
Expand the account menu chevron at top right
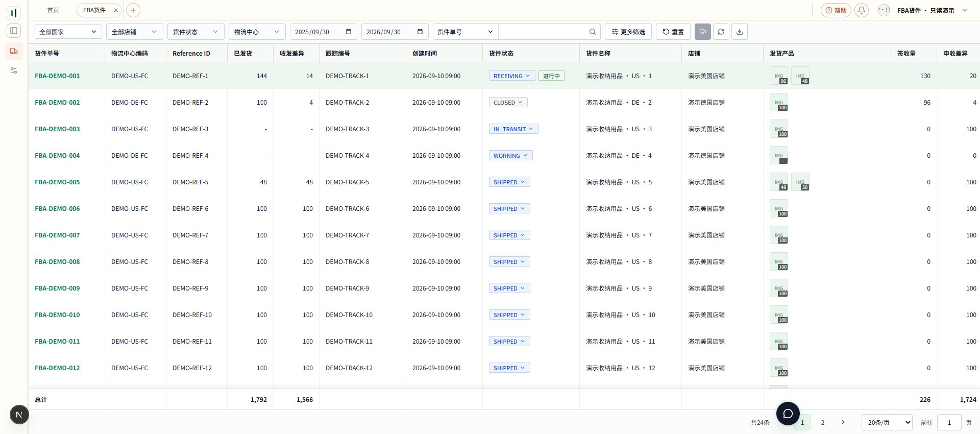[965, 10]
